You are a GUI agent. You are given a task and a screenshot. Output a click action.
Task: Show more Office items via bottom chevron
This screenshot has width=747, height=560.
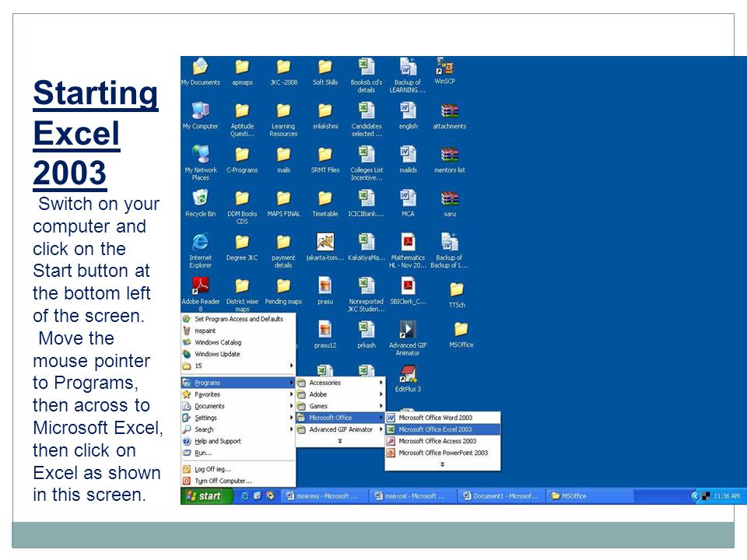click(443, 464)
